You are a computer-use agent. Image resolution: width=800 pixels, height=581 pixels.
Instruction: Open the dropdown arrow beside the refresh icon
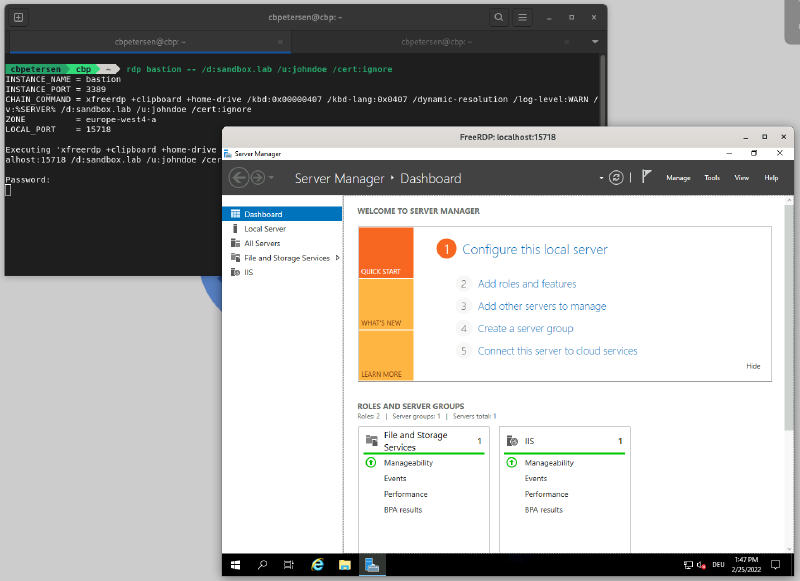click(x=601, y=177)
